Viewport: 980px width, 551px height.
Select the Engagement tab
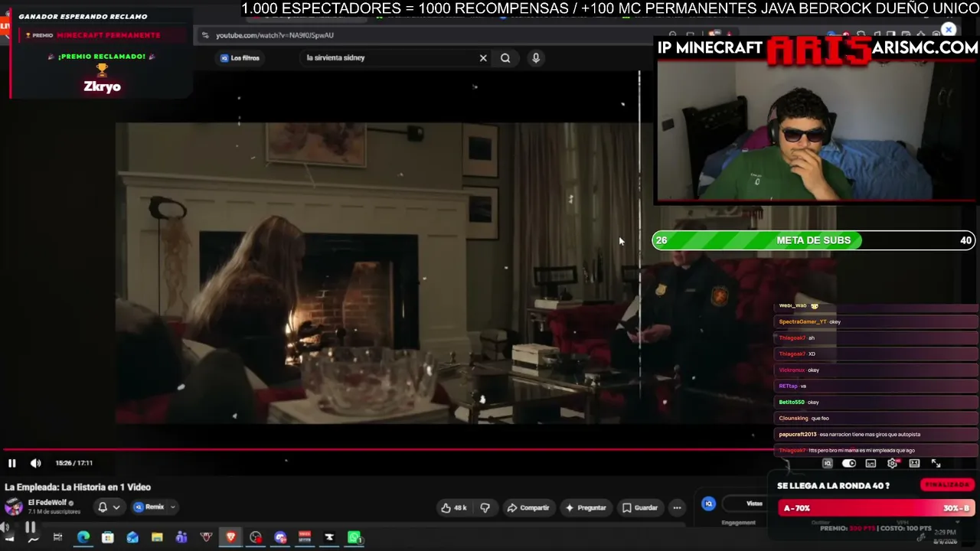[x=738, y=523]
